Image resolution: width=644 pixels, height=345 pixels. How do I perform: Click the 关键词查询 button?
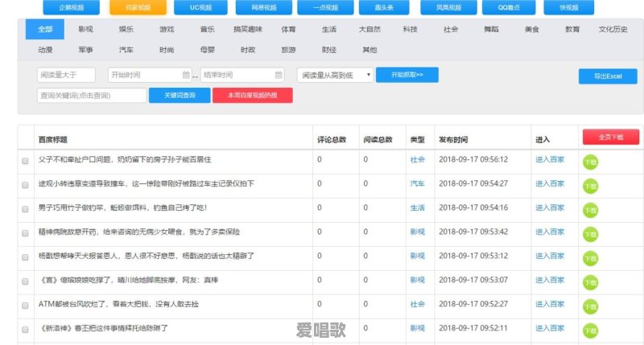pos(180,95)
